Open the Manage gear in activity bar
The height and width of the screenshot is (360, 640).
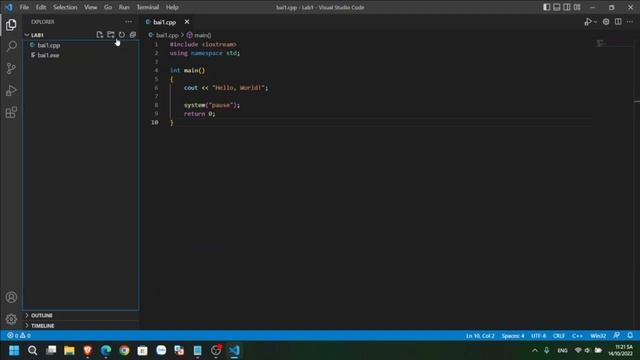[x=11, y=319]
